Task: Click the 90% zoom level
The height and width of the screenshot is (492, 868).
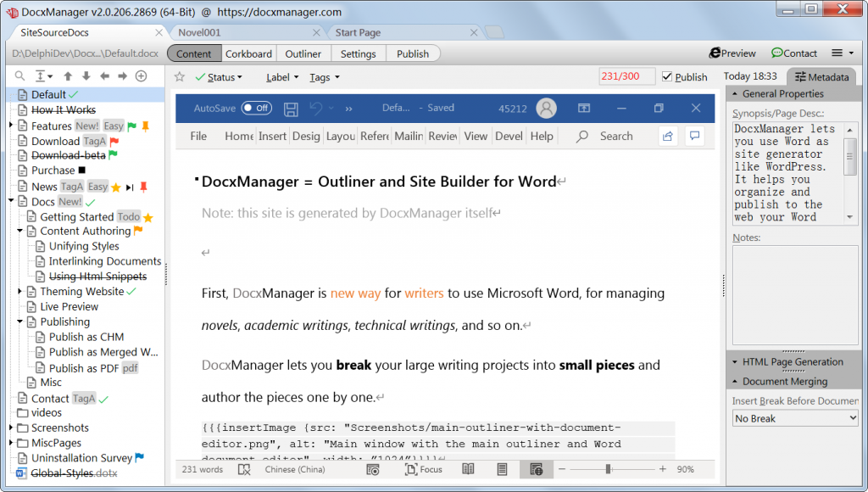Action: 685,469
